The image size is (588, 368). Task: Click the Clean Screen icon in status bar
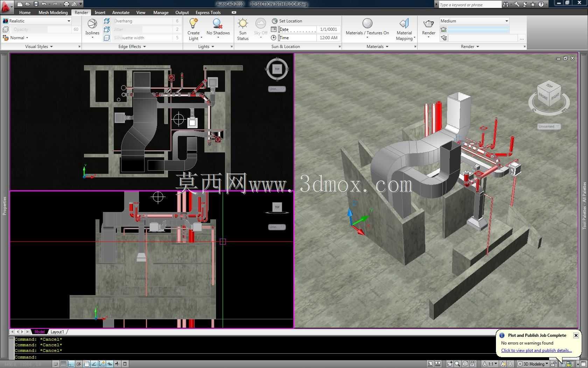(583, 364)
